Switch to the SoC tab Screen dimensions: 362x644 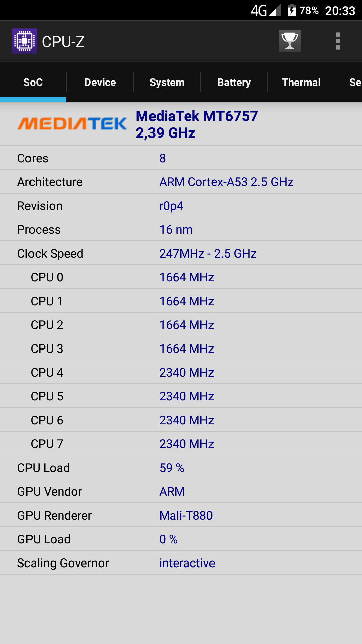pyautogui.click(x=33, y=82)
